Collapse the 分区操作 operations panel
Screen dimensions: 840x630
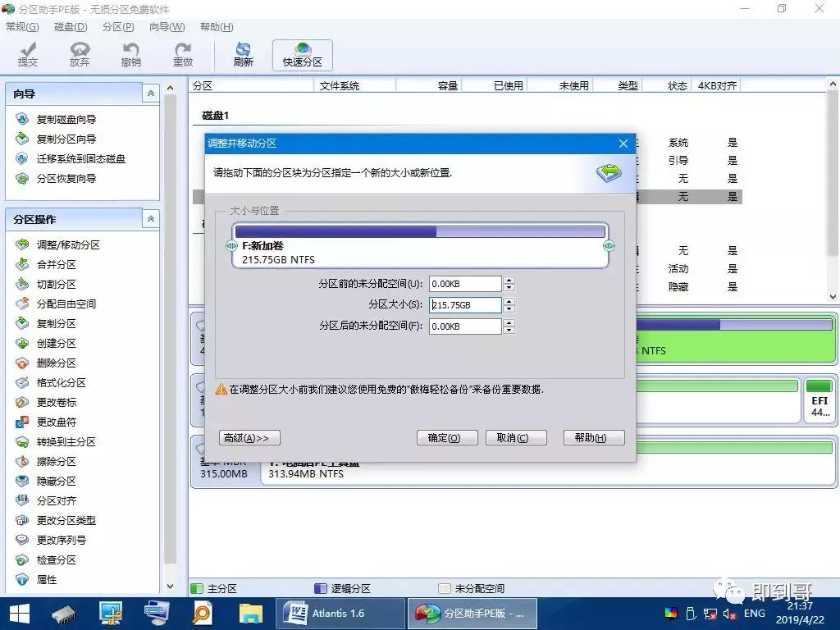coord(150,218)
